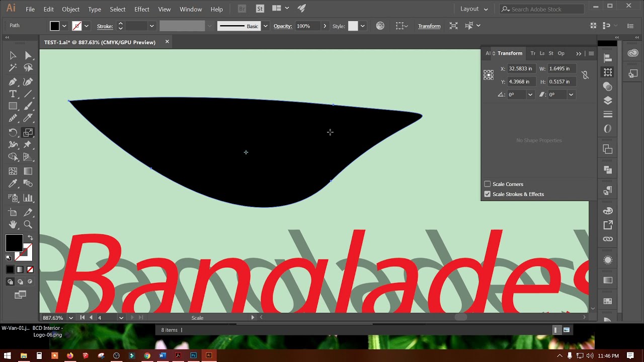644x362 pixels.
Task: Click the large black Fill swatch
Action: click(14, 243)
